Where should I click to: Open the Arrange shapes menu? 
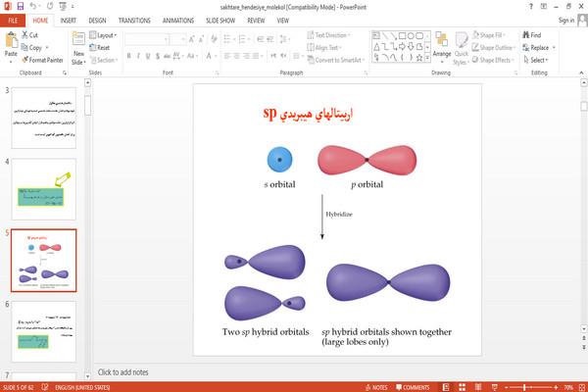tap(442, 45)
